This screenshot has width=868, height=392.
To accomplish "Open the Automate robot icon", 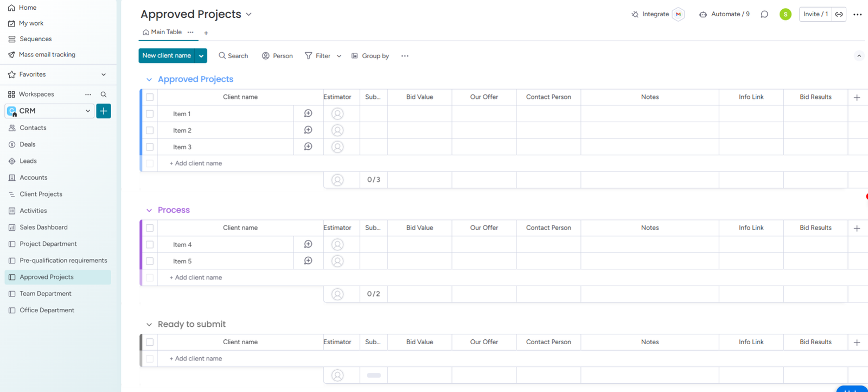I will 703,14.
